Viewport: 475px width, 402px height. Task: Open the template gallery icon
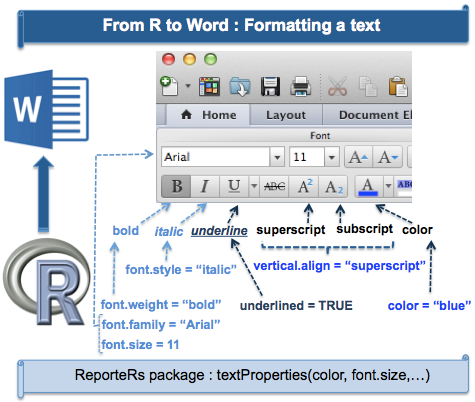(209, 87)
